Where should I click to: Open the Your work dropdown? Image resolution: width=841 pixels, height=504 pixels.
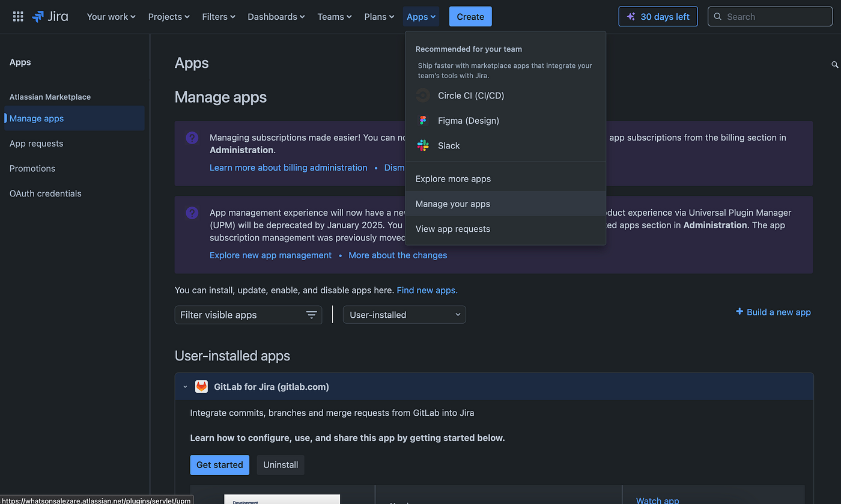[111, 17]
